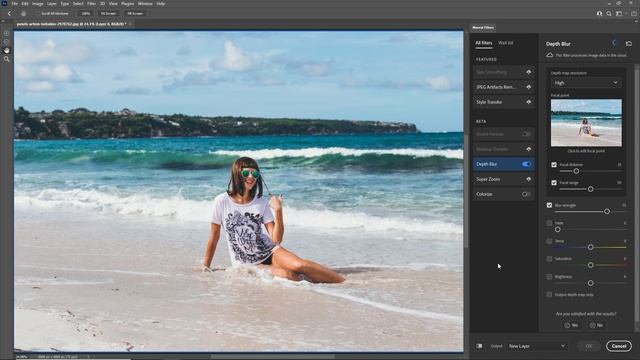Click the search icon in top right
This screenshot has width=640, height=360.
[x=609, y=13]
